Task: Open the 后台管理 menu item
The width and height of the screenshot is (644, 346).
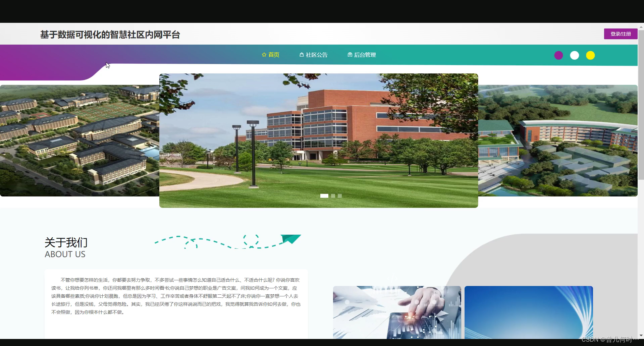Action: point(362,55)
